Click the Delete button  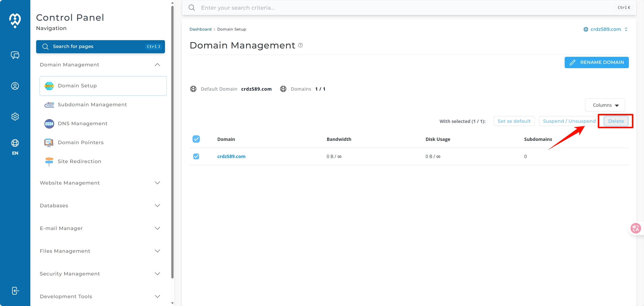tap(616, 121)
